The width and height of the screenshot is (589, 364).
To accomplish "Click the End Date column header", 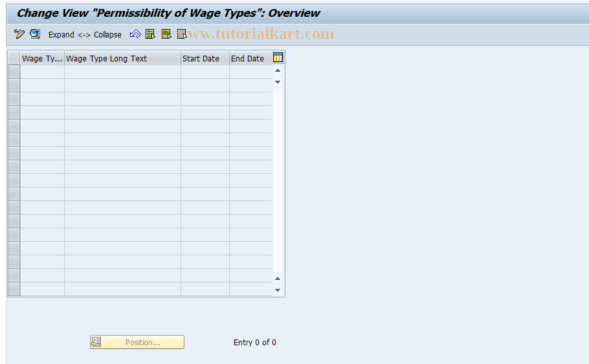I will coord(250,59).
